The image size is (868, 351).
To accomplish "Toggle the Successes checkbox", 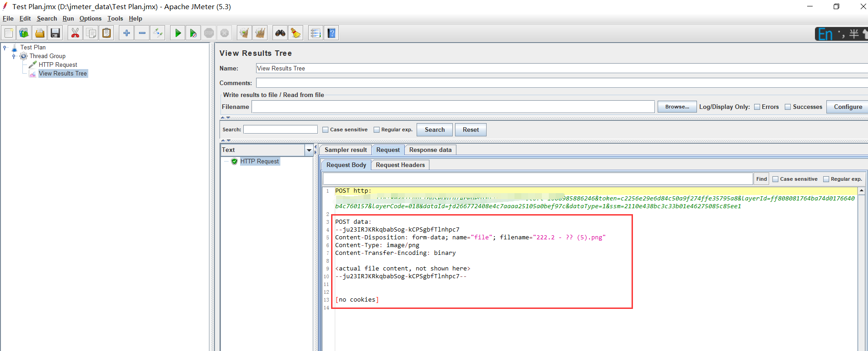I will click(788, 107).
